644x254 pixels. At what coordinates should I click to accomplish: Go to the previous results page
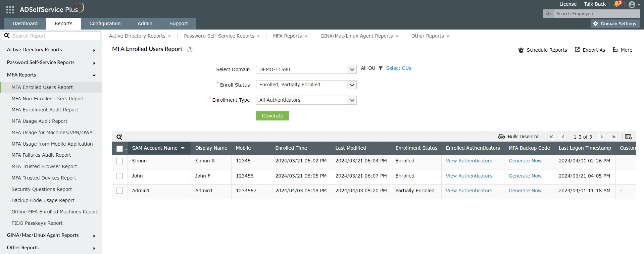coord(563,137)
